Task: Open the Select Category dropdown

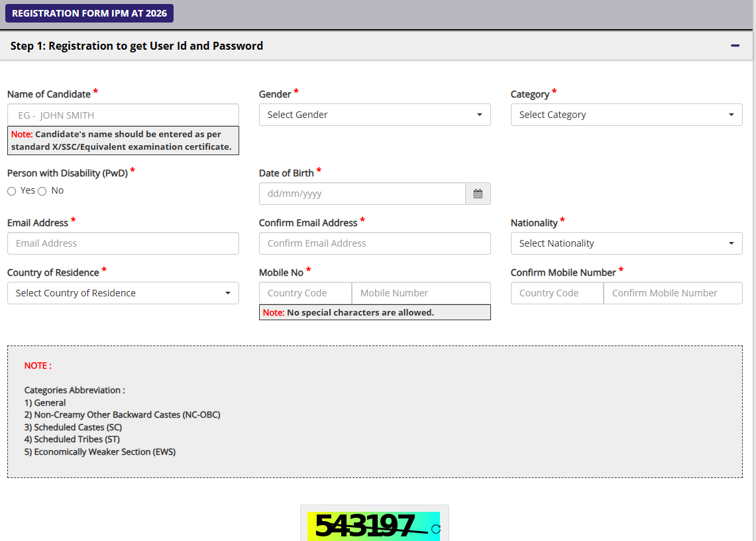Action: (626, 115)
